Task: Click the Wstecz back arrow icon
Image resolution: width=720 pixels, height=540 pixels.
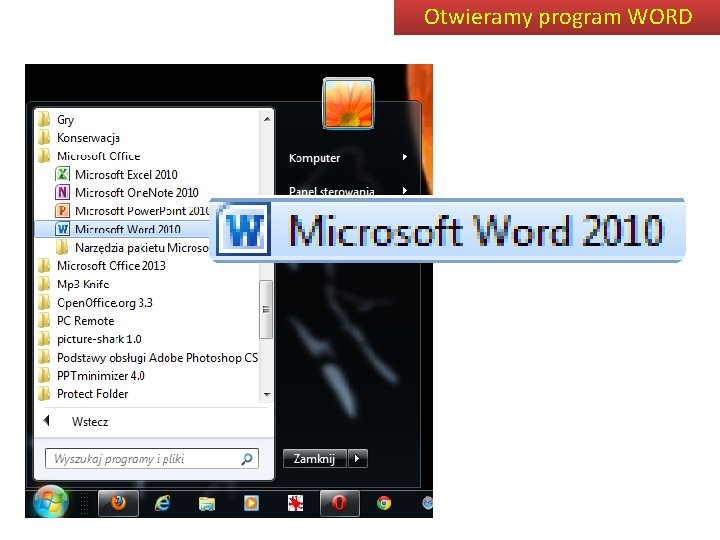Action: click(46, 420)
